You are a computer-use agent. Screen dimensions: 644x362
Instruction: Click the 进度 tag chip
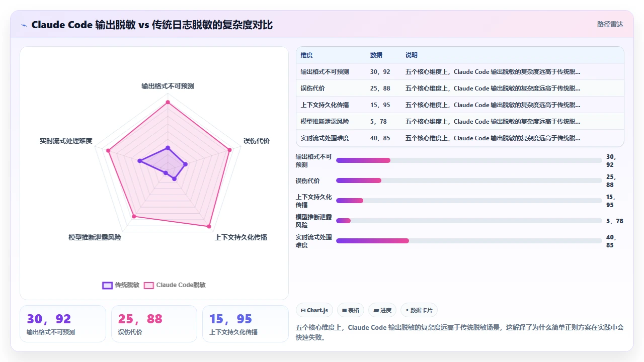pos(382,310)
